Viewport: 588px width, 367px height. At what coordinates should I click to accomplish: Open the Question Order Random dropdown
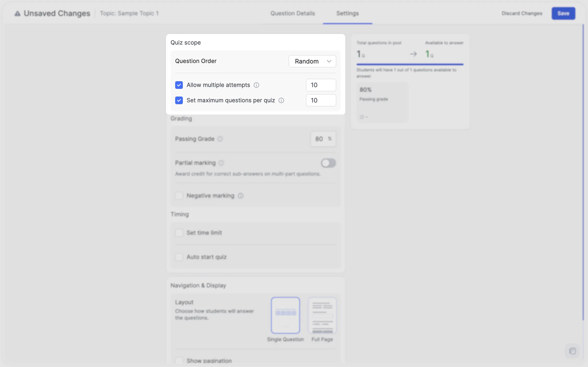point(312,61)
